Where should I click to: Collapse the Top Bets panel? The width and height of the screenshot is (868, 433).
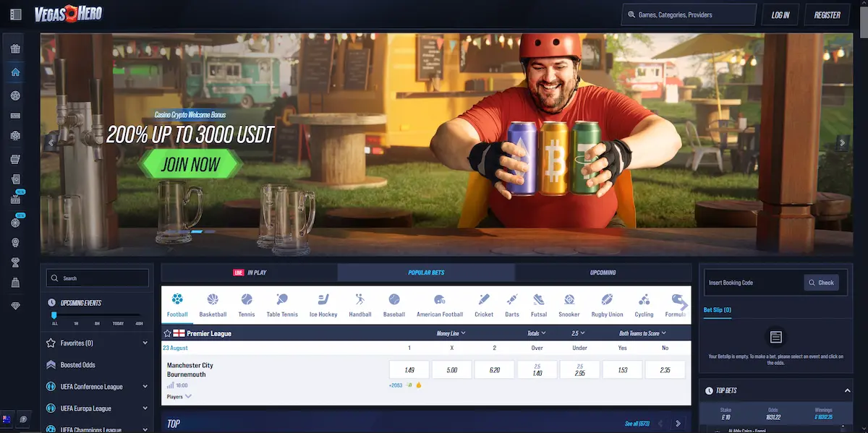pyautogui.click(x=848, y=391)
